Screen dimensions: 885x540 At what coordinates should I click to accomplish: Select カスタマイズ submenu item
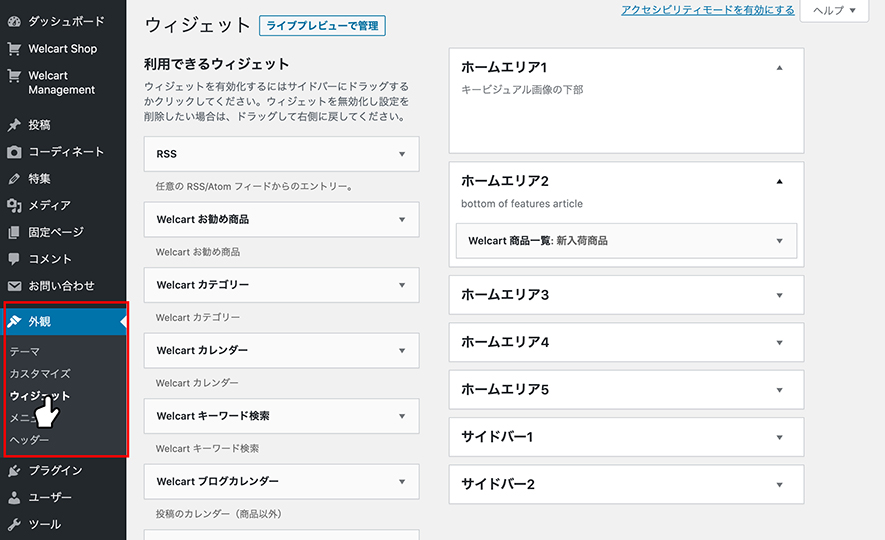click(x=40, y=374)
